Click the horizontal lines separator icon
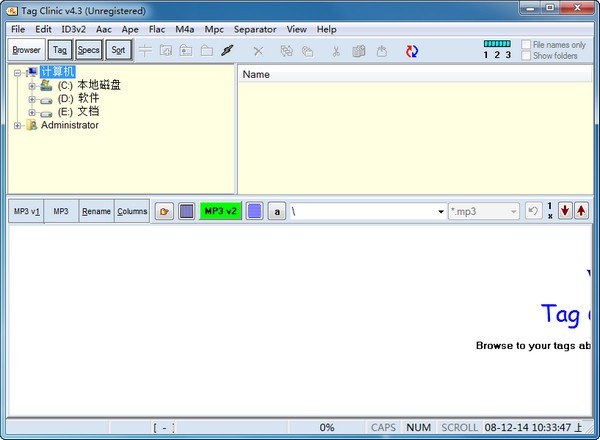 point(145,51)
